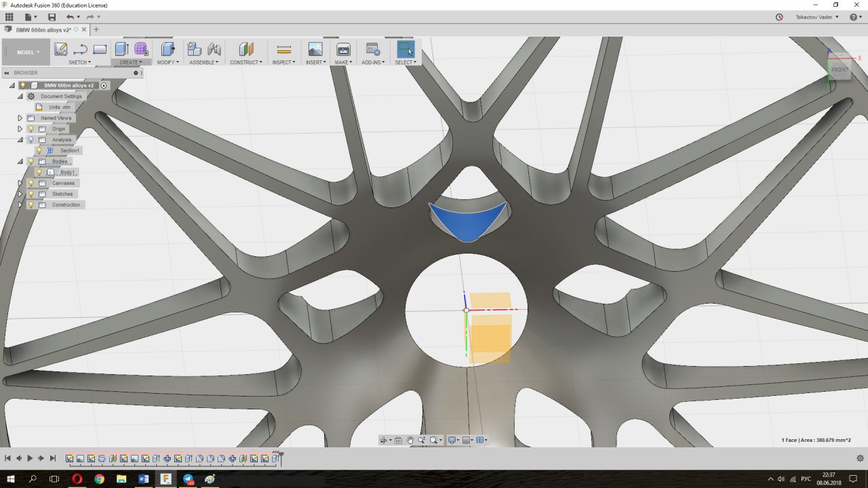This screenshot has height=488, width=868.
Task: Open the ASSEMBLE menu
Action: click(203, 62)
